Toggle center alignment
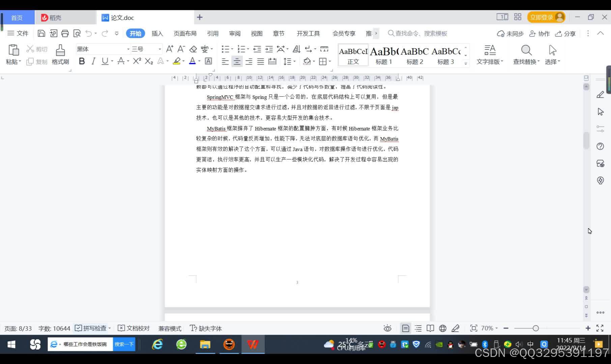Image resolution: width=611 pixels, height=364 pixels. pyautogui.click(x=237, y=61)
